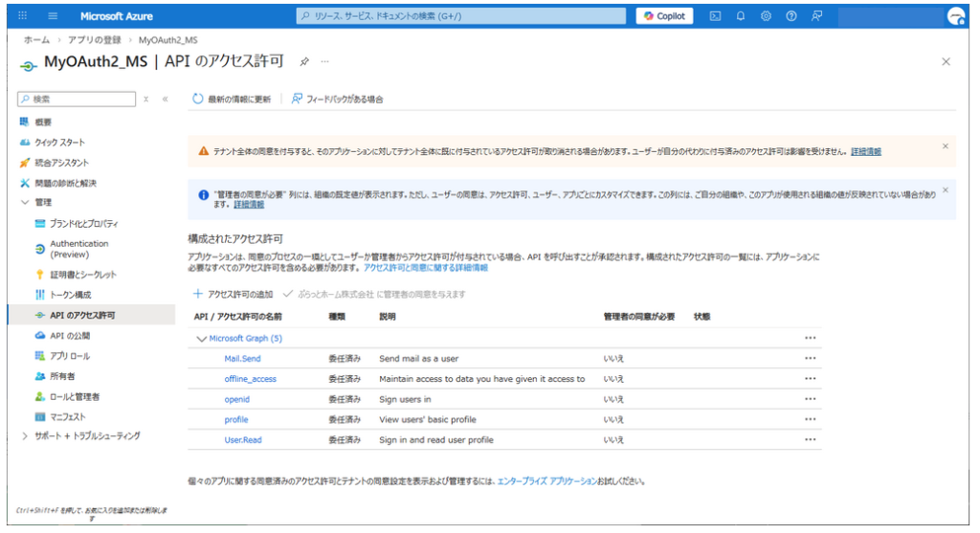Click the help question mark icon
This screenshot has width=980, height=533.
pyautogui.click(x=791, y=16)
